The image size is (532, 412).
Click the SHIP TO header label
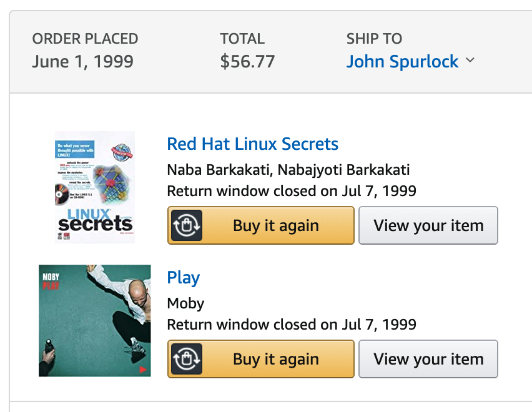tap(374, 39)
